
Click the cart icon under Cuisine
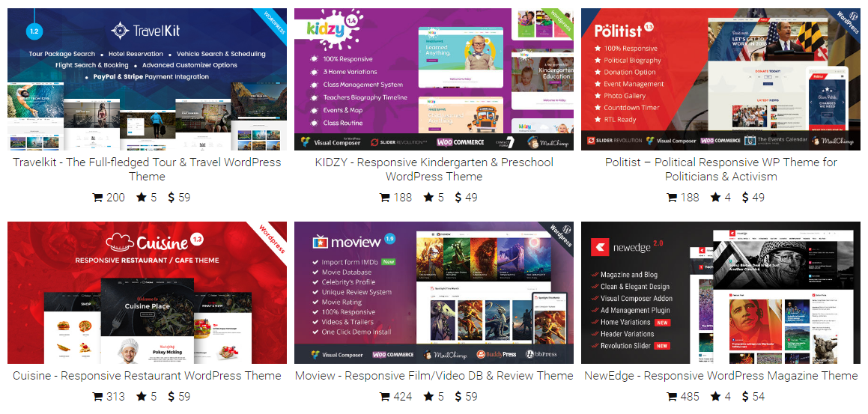click(x=97, y=396)
